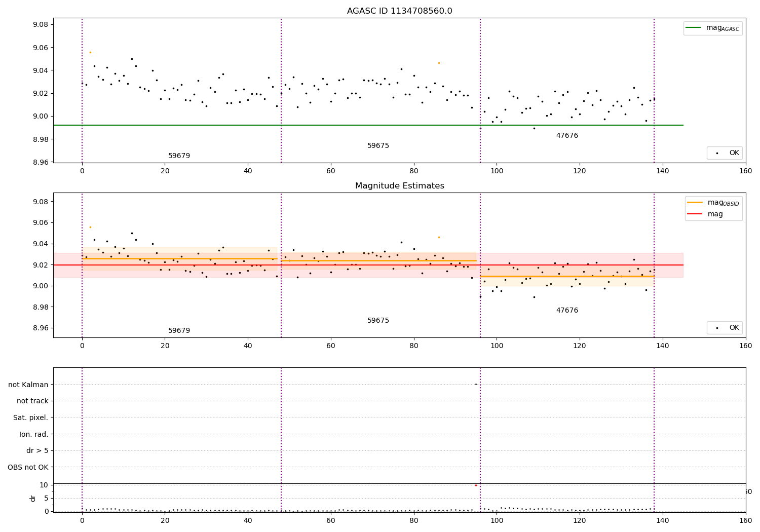Click the '9.08' y-axis tick of the top plot
Viewport: 760px width, 532px height.
[x=41, y=25]
